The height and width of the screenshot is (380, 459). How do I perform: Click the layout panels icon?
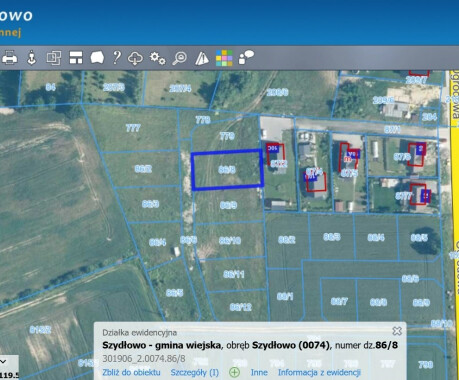(76, 58)
